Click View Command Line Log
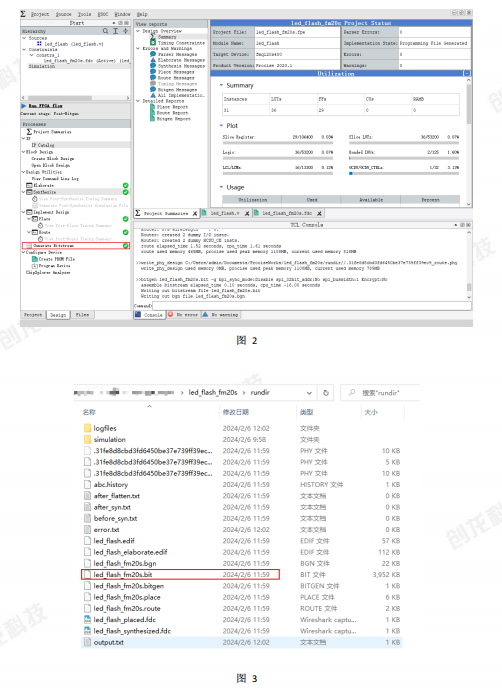The width and height of the screenshot is (502, 693). (55, 179)
